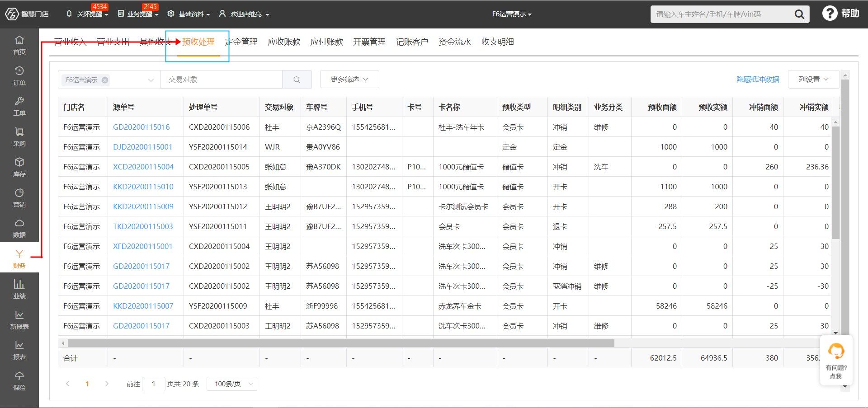Click the top owner/phone/plate search field
Image resolution: width=868 pixels, height=408 pixels.
pyautogui.click(x=721, y=14)
